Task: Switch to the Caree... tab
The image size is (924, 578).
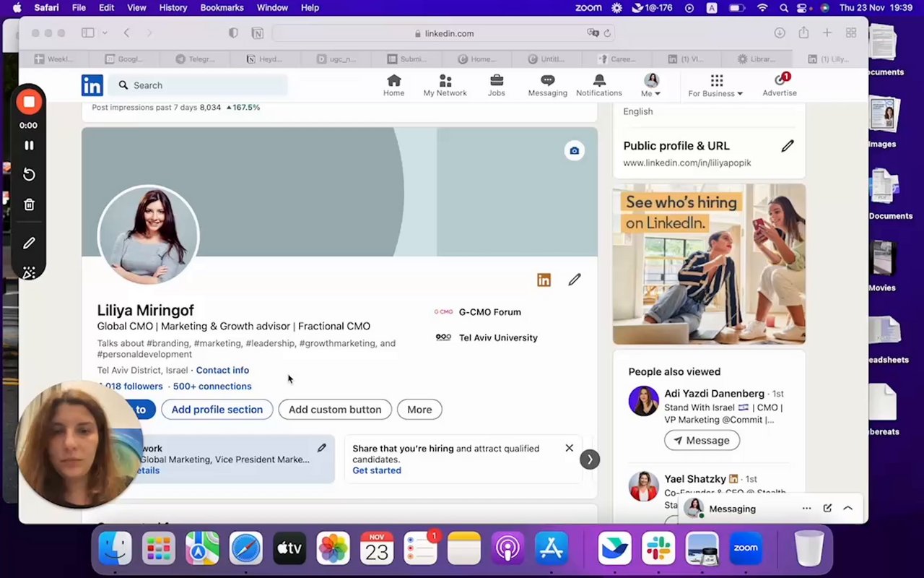Action: pyautogui.click(x=617, y=59)
